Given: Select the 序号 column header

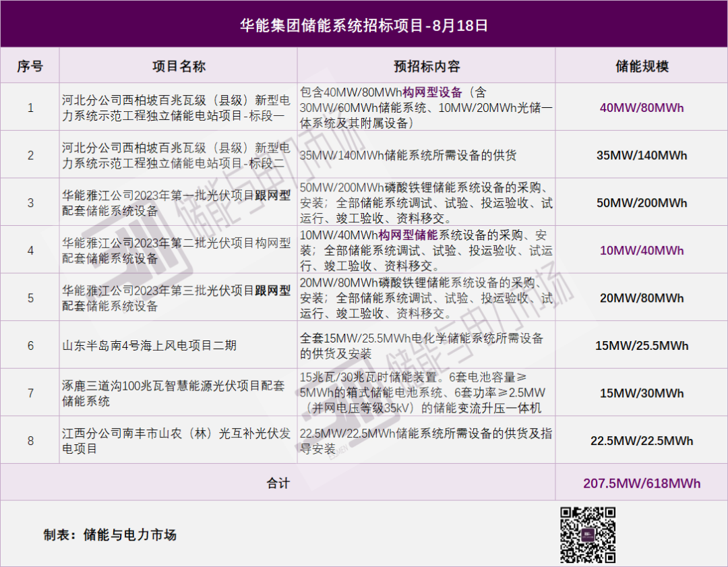Looking at the screenshot, I should pos(30,66).
